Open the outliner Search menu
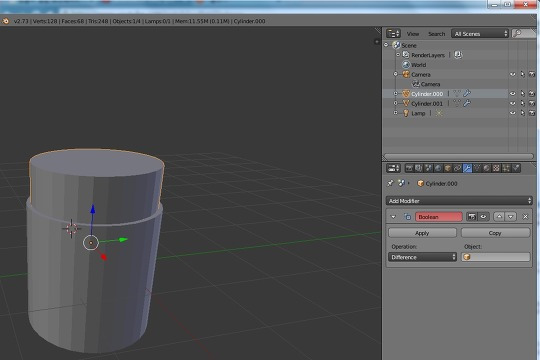This screenshot has height=360, width=540. tap(436, 34)
